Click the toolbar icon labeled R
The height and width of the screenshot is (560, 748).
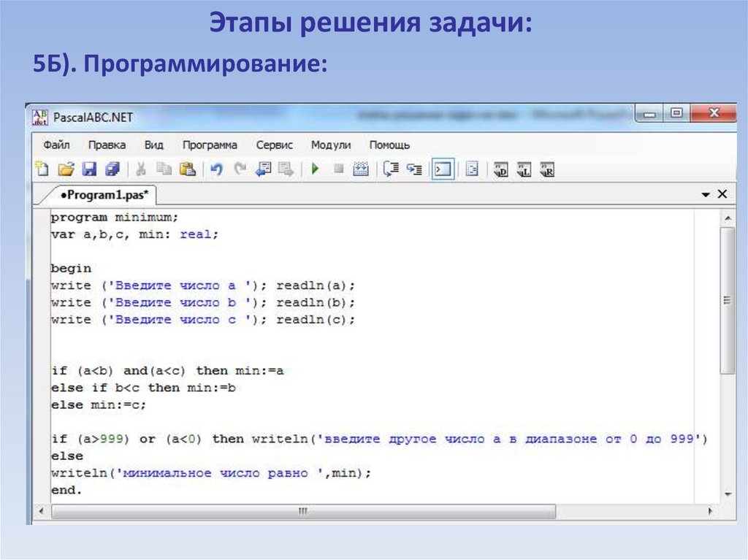547,170
